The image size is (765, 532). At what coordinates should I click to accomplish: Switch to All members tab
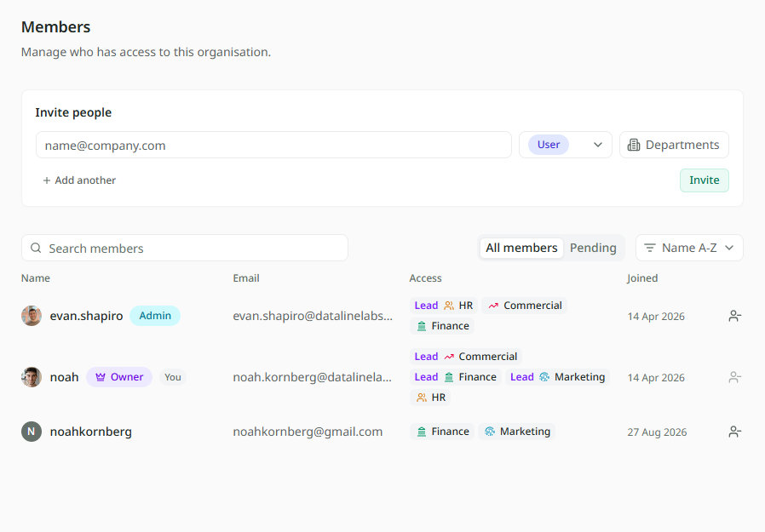[521, 248]
